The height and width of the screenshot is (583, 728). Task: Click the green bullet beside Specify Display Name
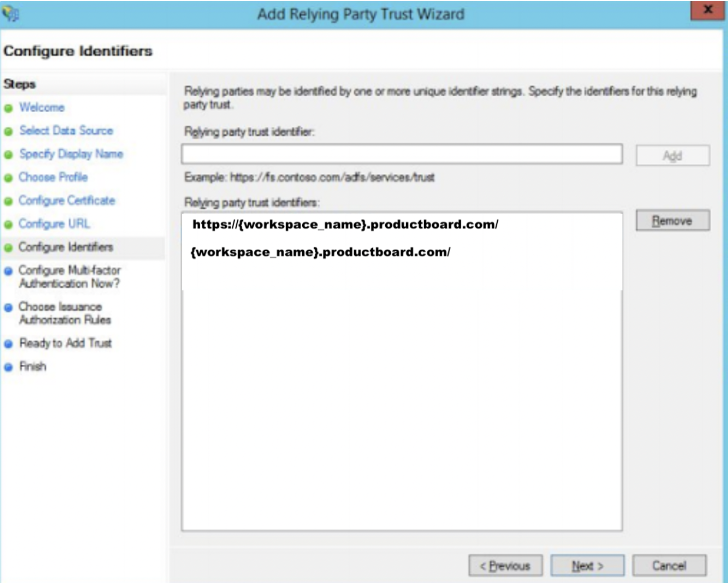pos(8,155)
